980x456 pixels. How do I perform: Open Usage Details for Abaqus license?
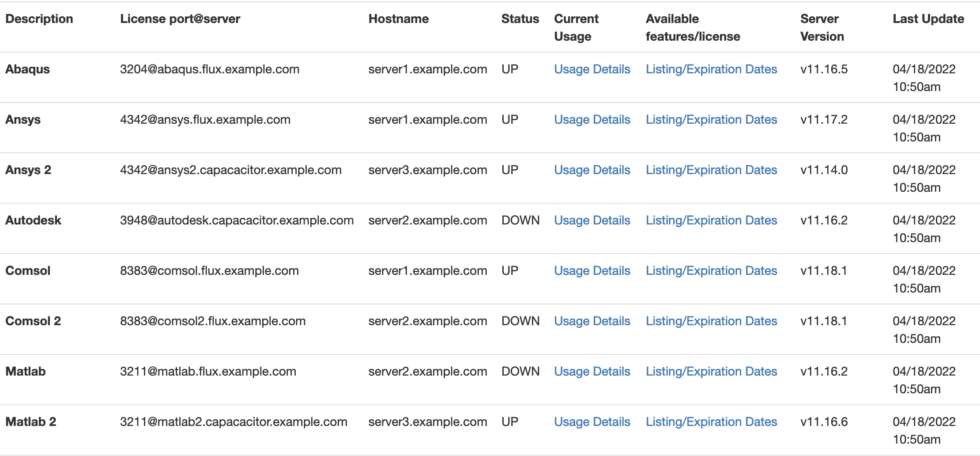(x=592, y=69)
